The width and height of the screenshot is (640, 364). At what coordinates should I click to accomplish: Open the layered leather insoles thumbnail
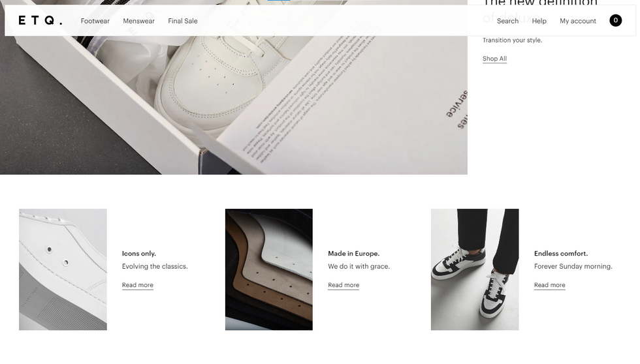(x=269, y=269)
